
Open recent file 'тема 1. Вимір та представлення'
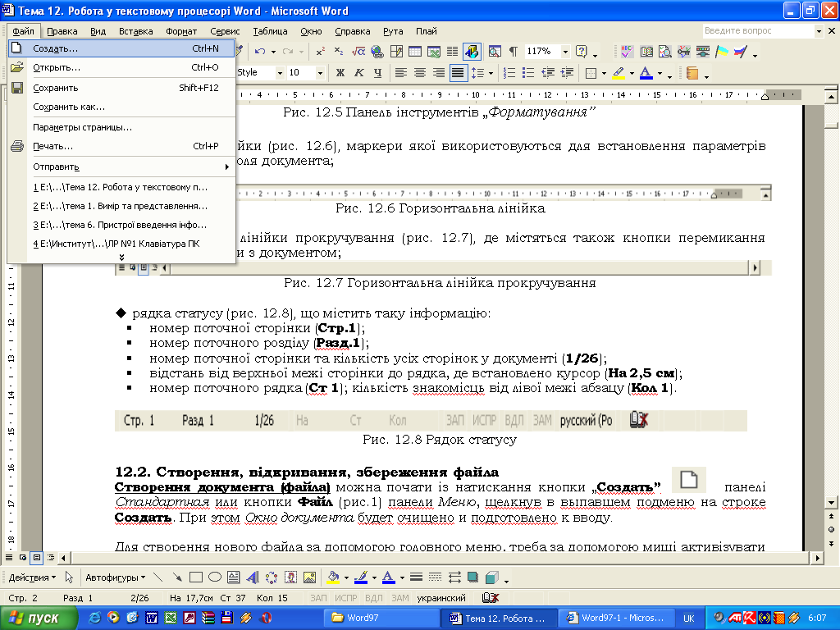(x=121, y=206)
